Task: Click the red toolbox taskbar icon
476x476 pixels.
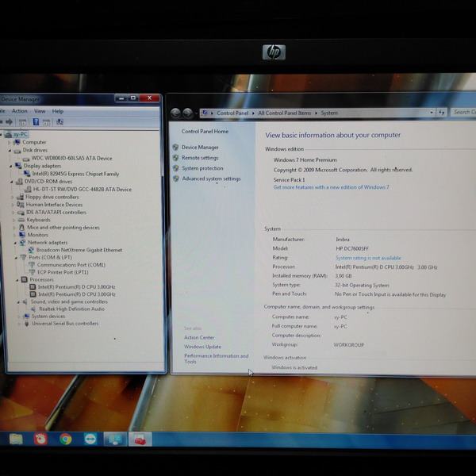Action: 140,440
